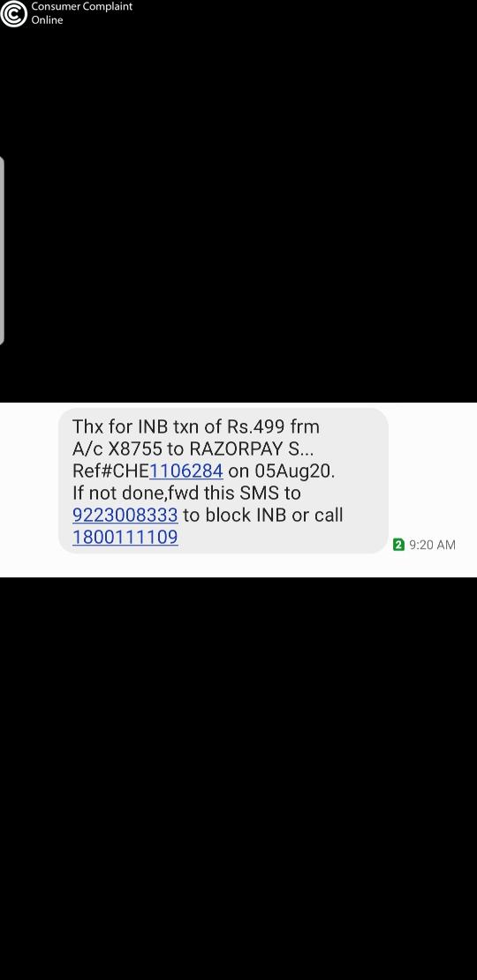Viewport: 477px width, 980px height.
Task: Call the toll-free number 1800111109
Action: coord(125,537)
